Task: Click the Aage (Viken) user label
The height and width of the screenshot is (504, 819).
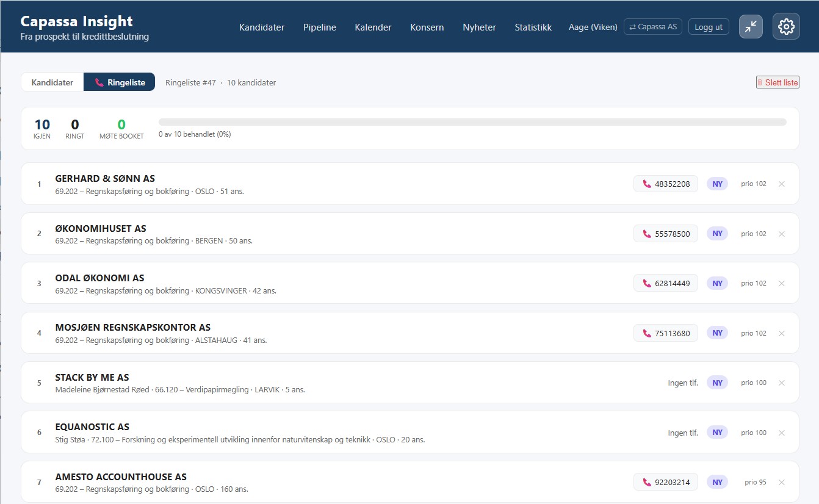Action: pos(593,27)
